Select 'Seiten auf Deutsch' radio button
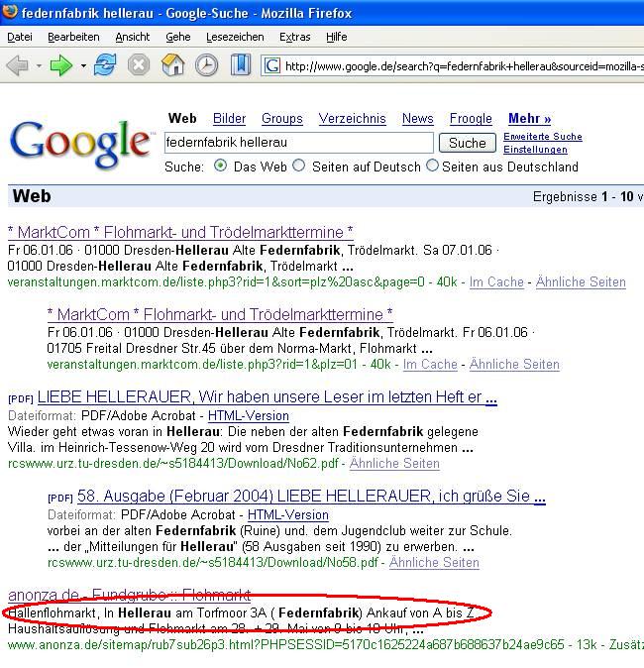Viewport: 644px width, 668px height. coord(299,166)
